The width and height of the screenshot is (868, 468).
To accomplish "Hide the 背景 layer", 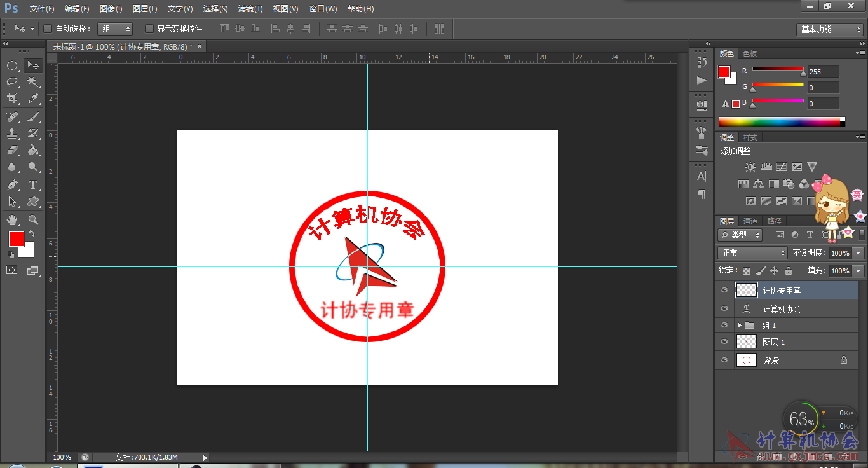I will pos(724,360).
